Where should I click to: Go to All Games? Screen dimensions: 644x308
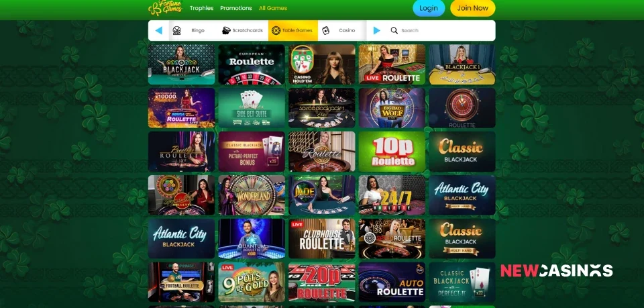point(273,8)
